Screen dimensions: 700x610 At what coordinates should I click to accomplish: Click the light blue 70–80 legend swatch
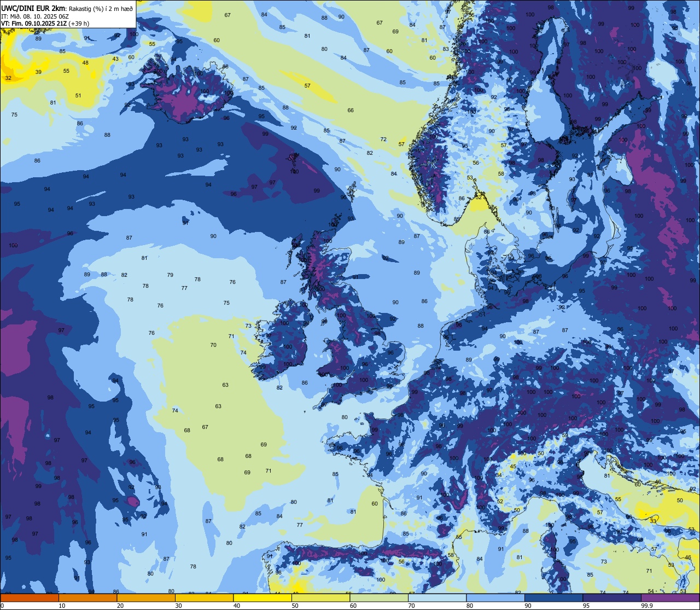pos(437,597)
